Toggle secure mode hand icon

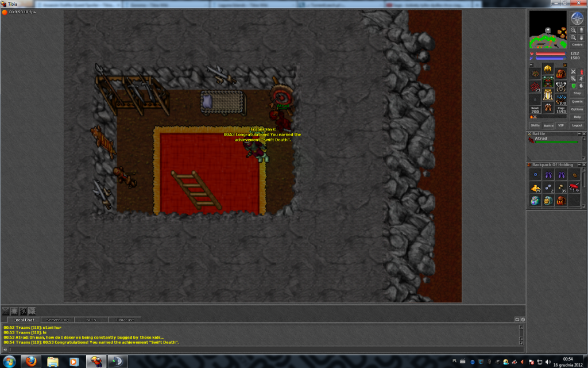(x=581, y=86)
